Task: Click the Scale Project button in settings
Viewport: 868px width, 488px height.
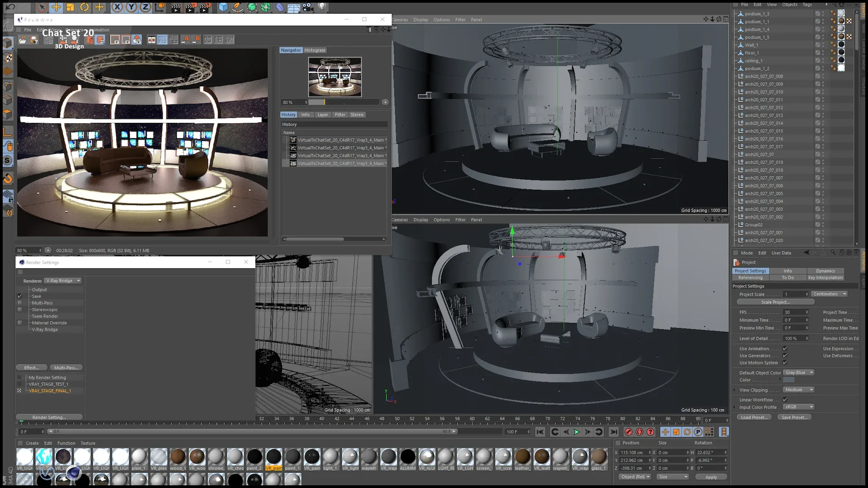Action: 774,301
